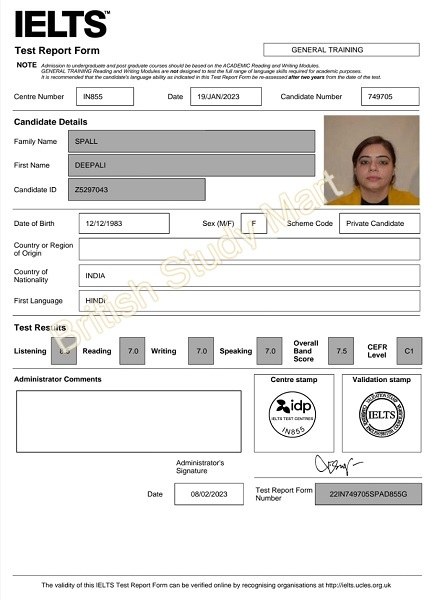Image resolution: width=424 pixels, height=600 pixels.
Task: Click the Centre Number field IN855
Action: pyautogui.click(x=105, y=96)
